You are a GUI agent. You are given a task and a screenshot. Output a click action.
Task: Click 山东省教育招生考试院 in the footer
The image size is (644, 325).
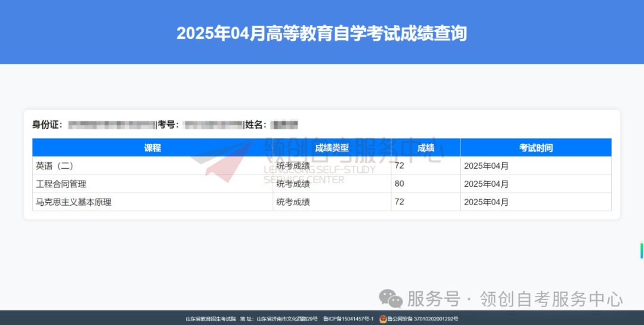[210, 319]
